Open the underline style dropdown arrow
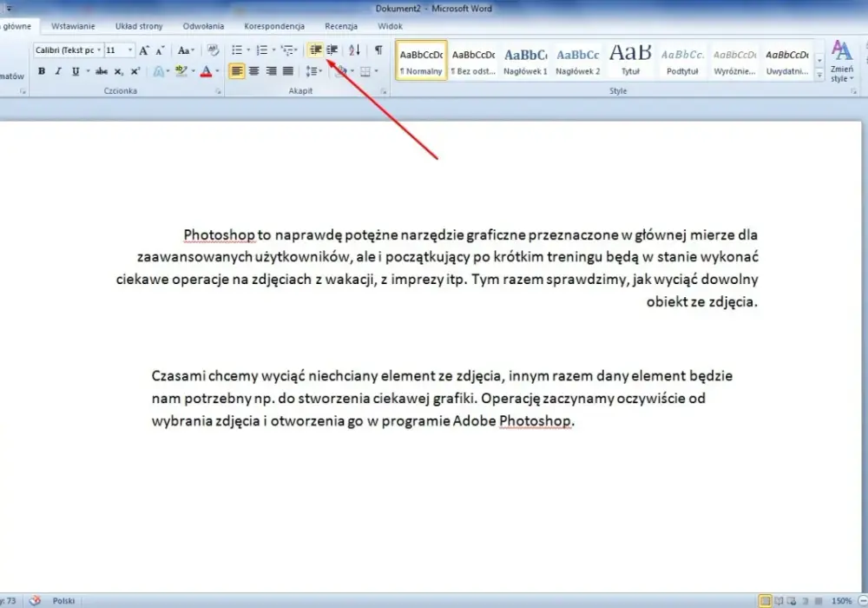Screen dimensions: 868x608 click(88, 71)
